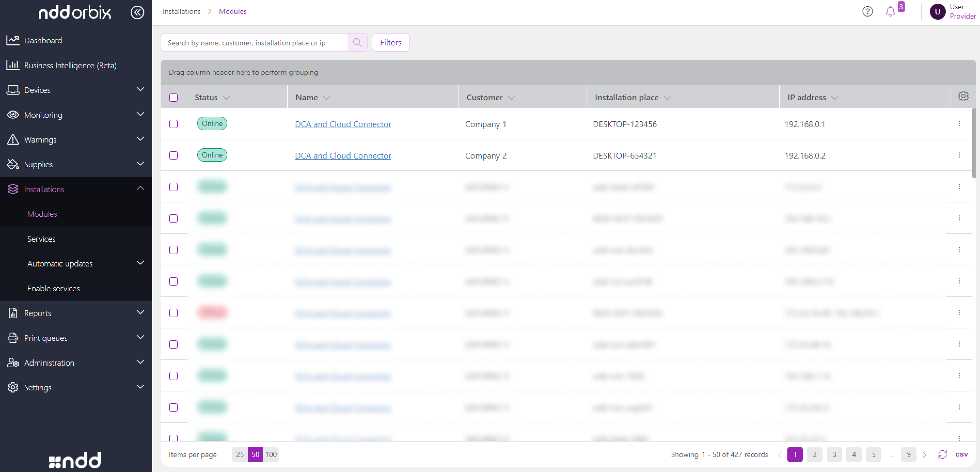The height and width of the screenshot is (472, 980).
Task: Open row actions menu for Company 2
Action: (x=959, y=155)
